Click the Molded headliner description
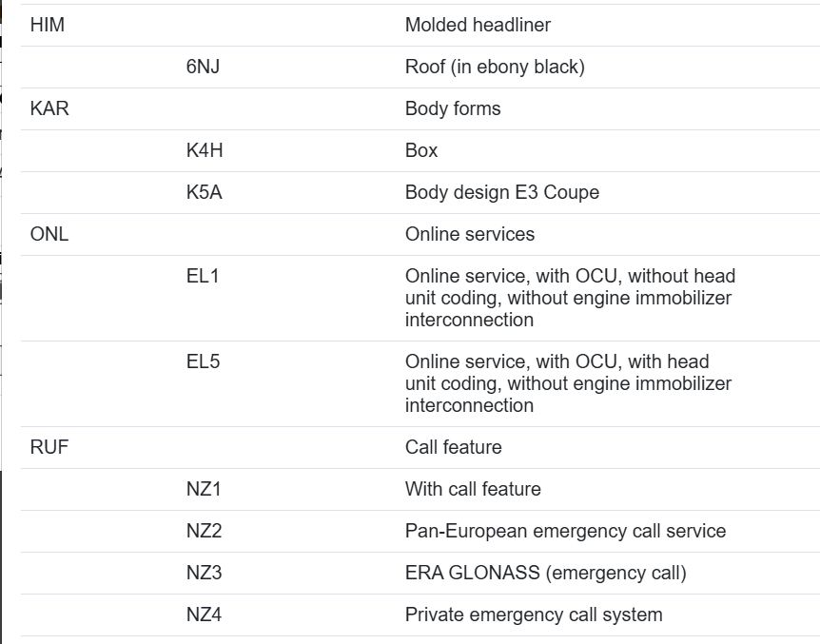Viewport: 820px width, 644px height. [478, 25]
